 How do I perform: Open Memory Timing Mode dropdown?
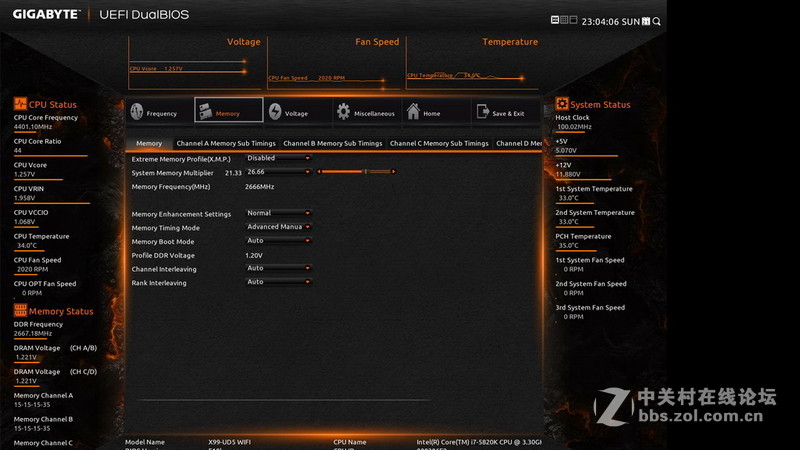tap(279, 227)
